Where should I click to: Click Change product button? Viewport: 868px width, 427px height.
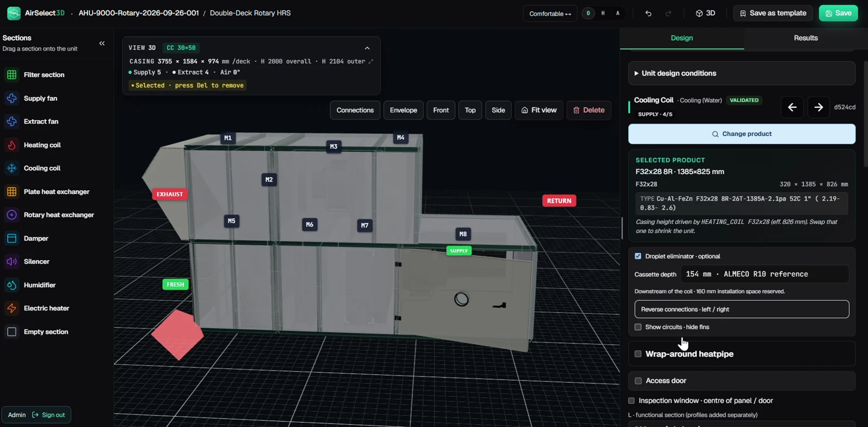[742, 134]
